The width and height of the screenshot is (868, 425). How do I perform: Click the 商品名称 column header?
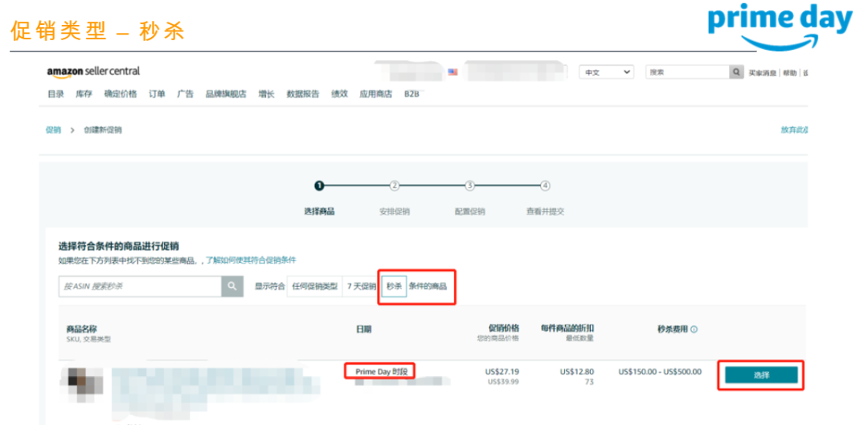coord(82,329)
